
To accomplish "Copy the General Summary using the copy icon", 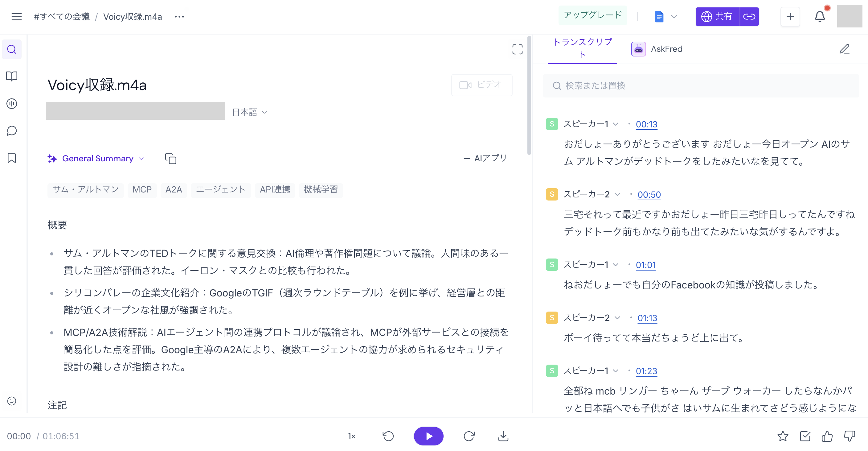I will click(170, 159).
